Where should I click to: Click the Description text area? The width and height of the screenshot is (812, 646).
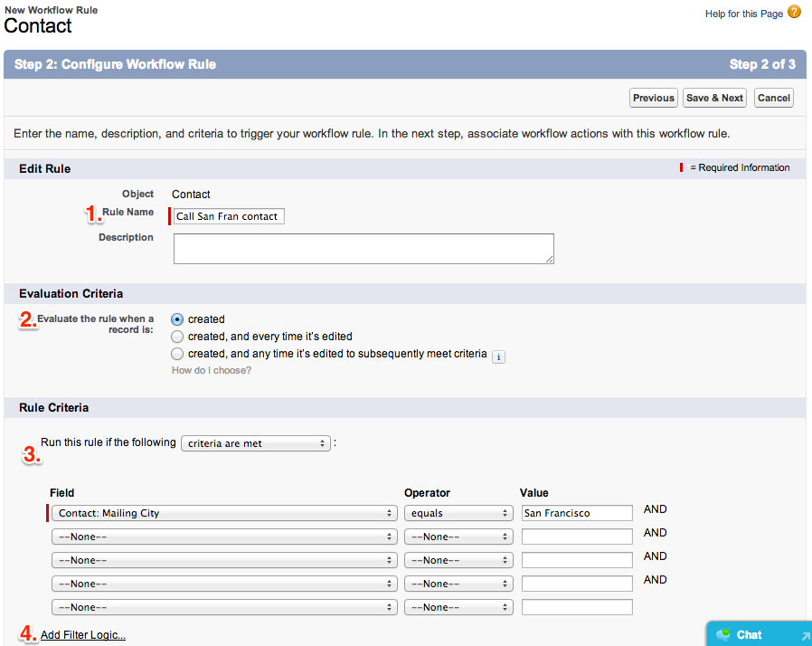pyautogui.click(x=364, y=249)
